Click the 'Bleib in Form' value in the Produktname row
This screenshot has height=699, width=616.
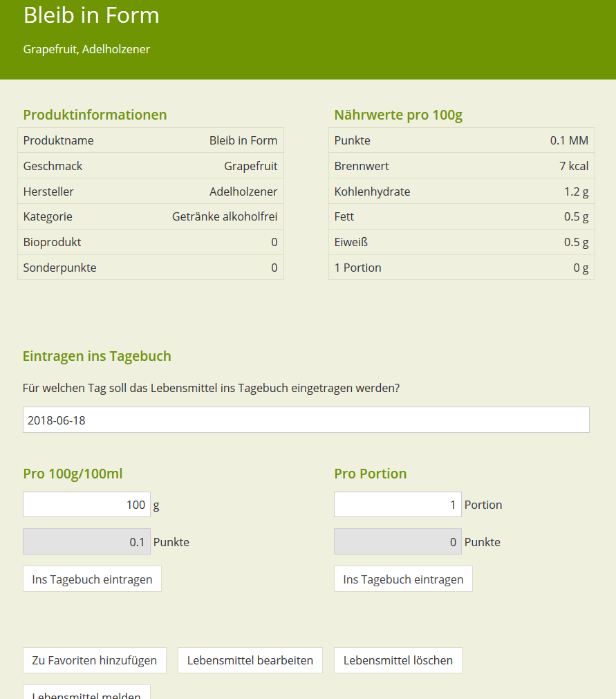243,140
